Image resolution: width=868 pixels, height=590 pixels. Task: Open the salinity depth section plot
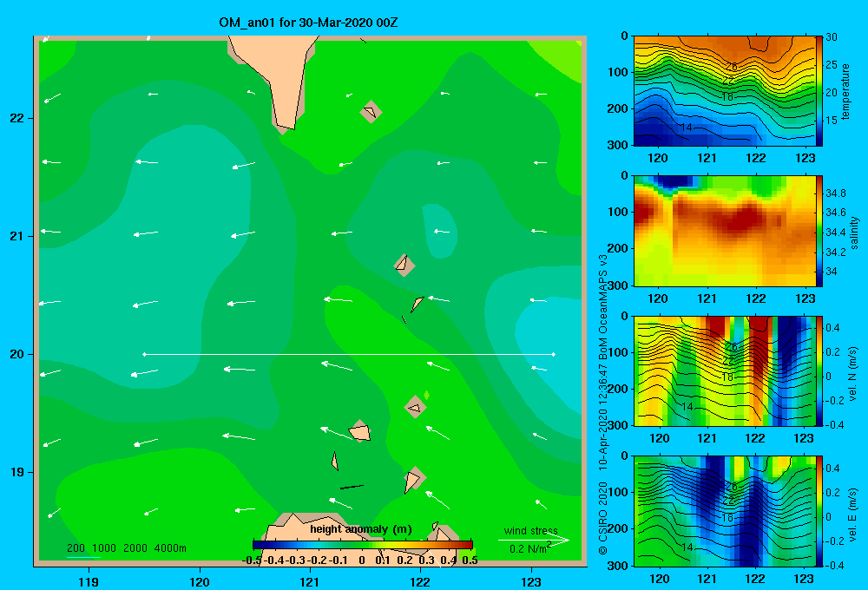(x=724, y=231)
